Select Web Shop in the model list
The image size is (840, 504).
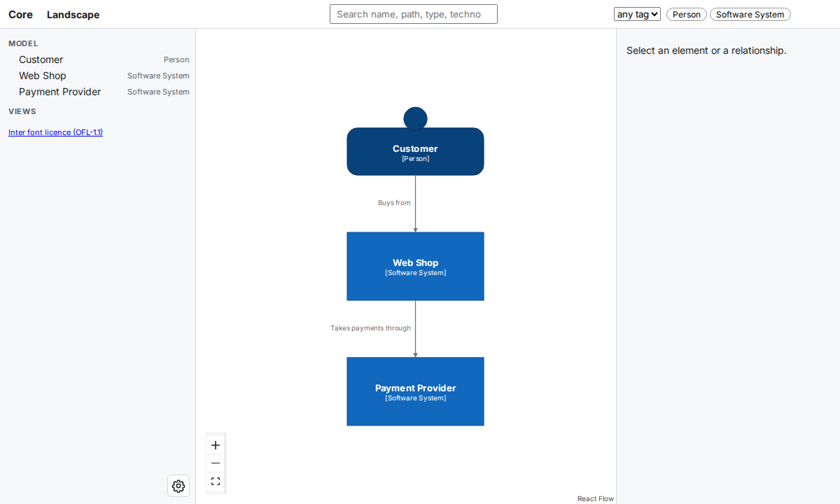coord(98,76)
